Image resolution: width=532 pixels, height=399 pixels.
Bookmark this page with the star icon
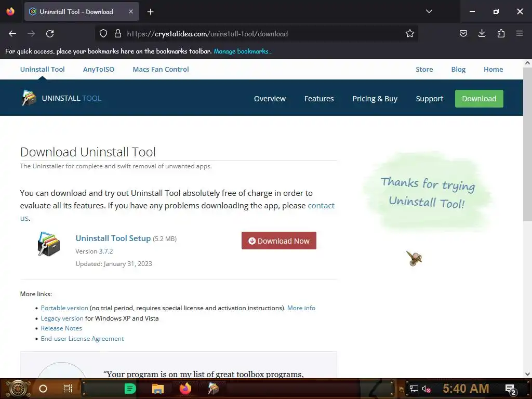click(x=410, y=34)
